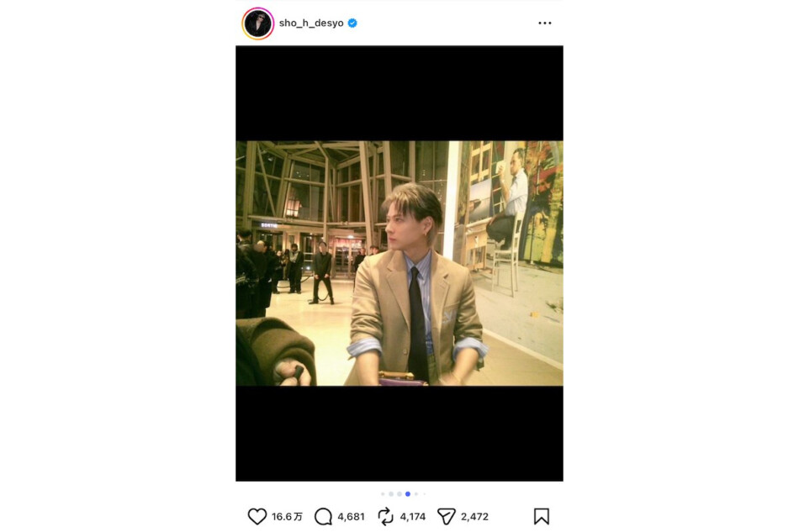Click the 2,472 shares count
The height and width of the screenshot is (532, 799).
[474, 517]
